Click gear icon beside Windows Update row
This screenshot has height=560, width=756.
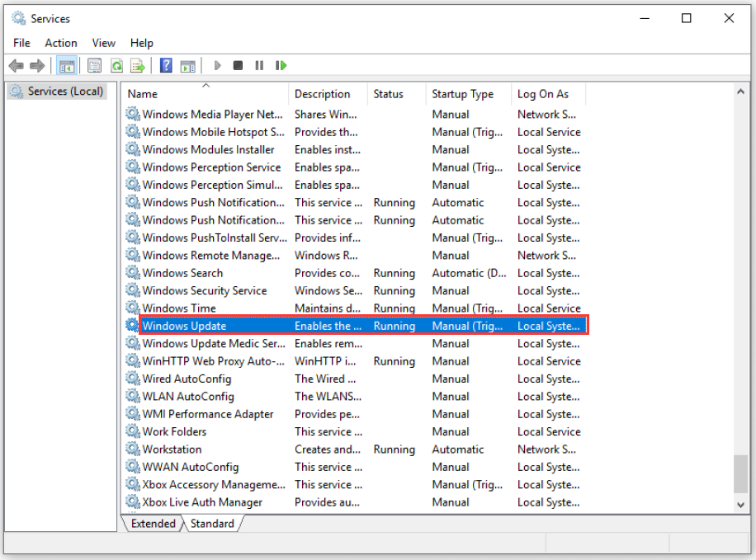132,325
